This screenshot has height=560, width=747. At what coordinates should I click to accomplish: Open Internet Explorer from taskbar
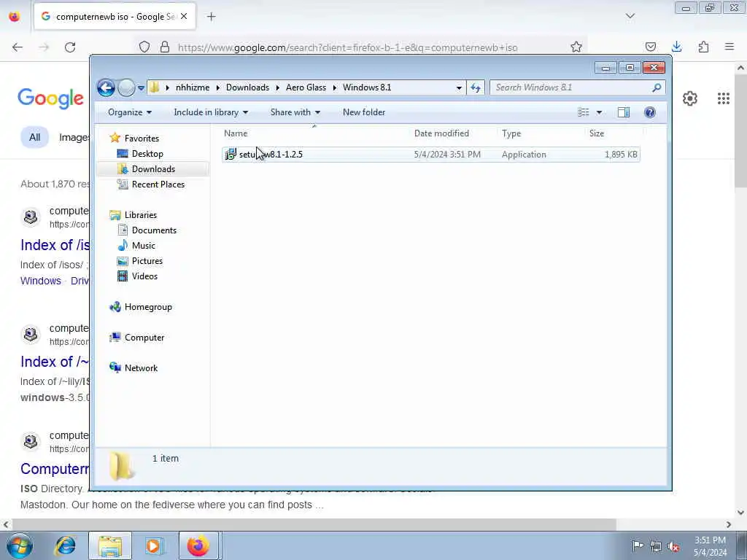tap(65, 545)
